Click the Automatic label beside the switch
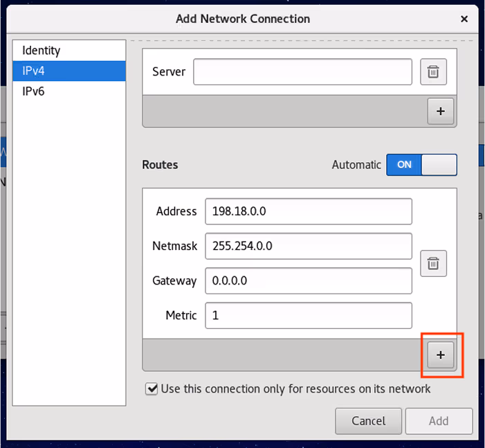 pyautogui.click(x=356, y=165)
